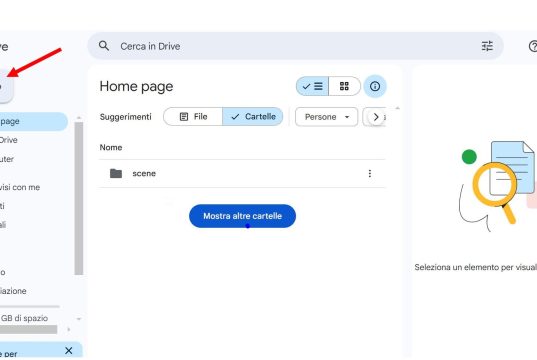Click the 'GB di spazio' storage text
Screen dimensions: 537x360
pyautogui.click(x=24, y=318)
